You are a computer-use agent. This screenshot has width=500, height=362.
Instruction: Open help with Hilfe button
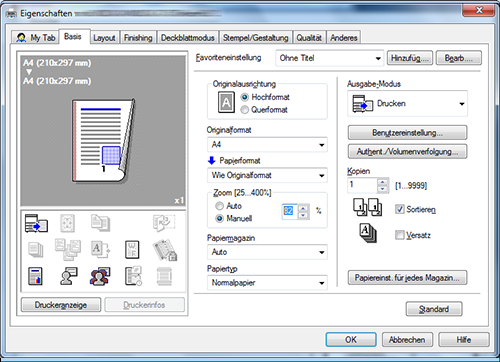[x=464, y=340]
